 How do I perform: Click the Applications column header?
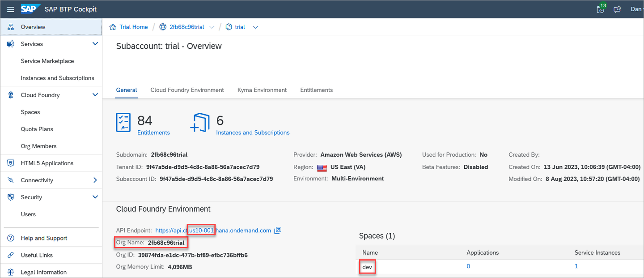[x=483, y=252]
